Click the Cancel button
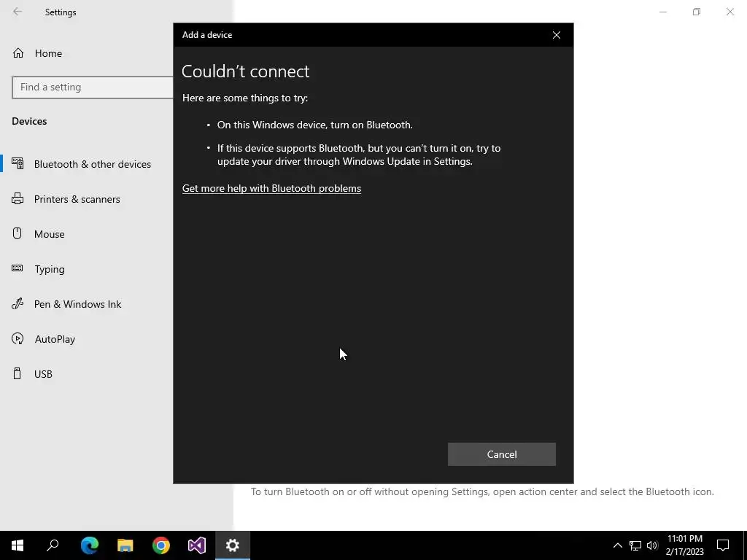The image size is (747, 560). tap(502, 454)
